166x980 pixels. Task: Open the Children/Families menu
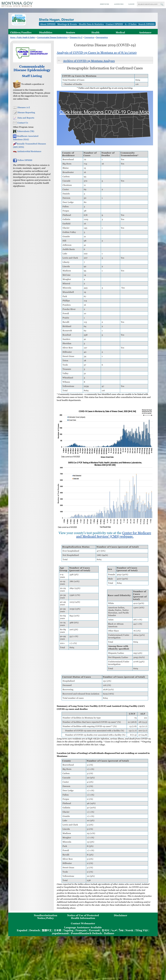21,32
